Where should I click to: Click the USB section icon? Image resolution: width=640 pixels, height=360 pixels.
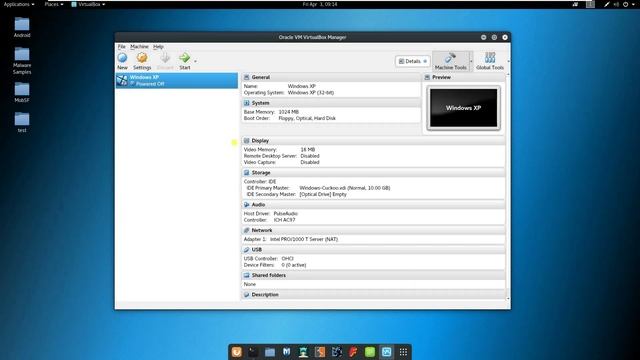pos(247,249)
